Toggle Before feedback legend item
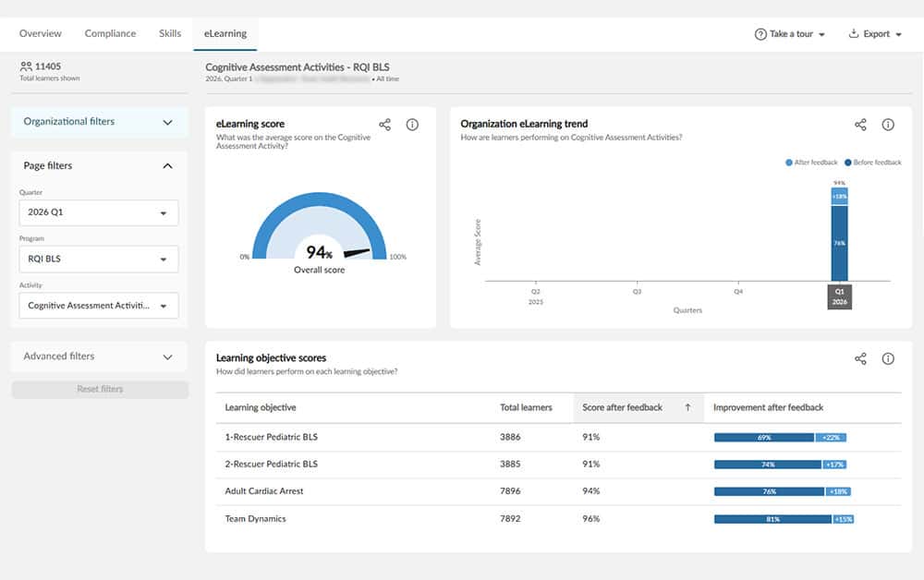The height and width of the screenshot is (580, 924). (x=873, y=163)
